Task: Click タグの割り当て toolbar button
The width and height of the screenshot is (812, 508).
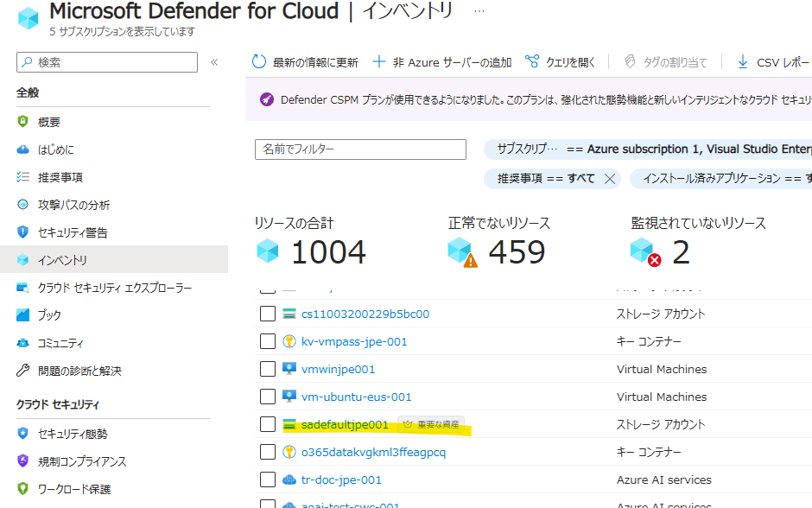Action: [x=665, y=62]
